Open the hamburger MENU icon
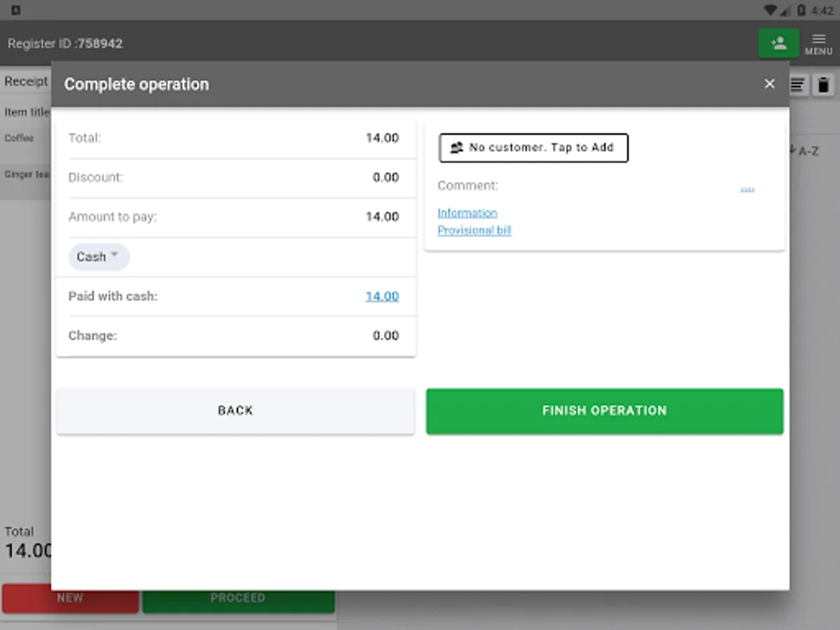Image resolution: width=840 pixels, height=630 pixels. click(818, 43)
